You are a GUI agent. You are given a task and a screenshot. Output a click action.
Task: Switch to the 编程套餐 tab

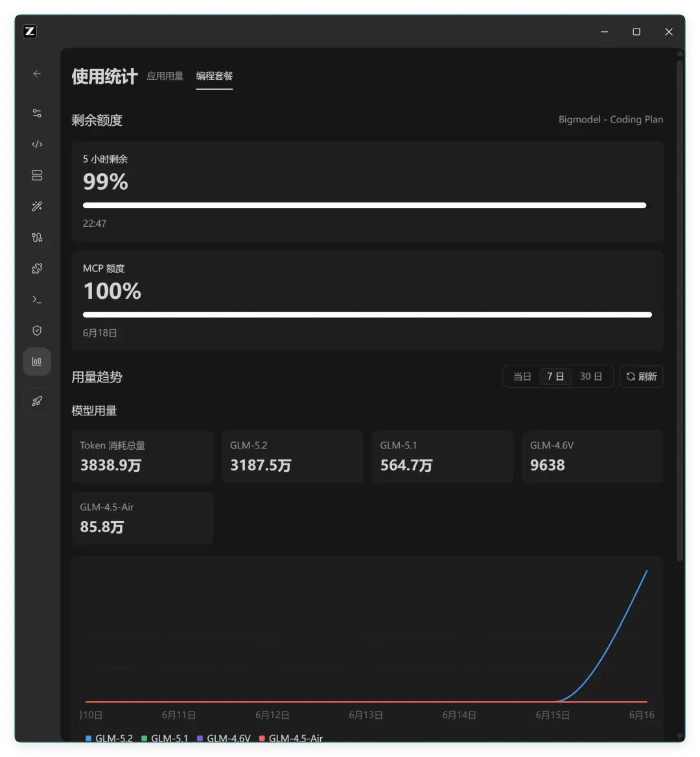click(x=215, y=76)
